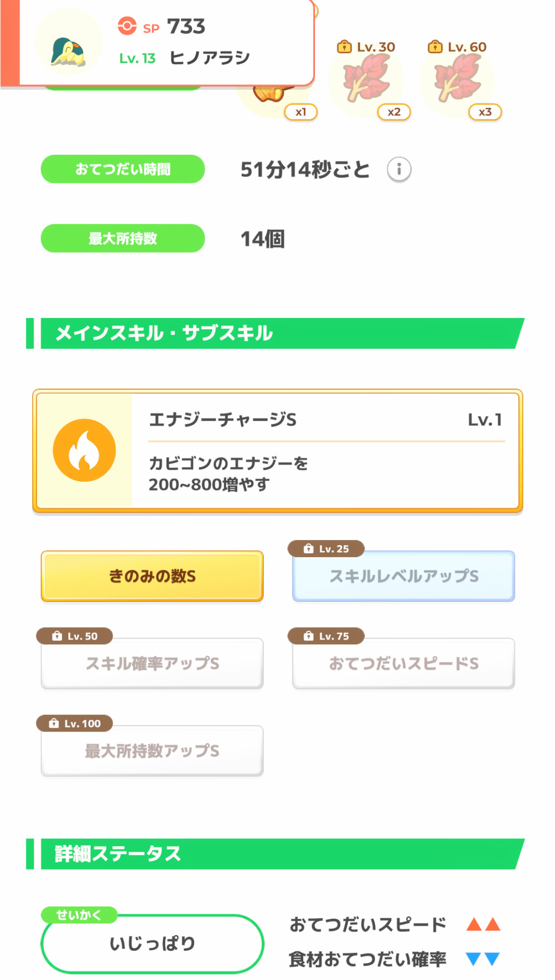Tap the Lv. 30 locked ingredient icon

pyautogui.click(x=366, y=78)
